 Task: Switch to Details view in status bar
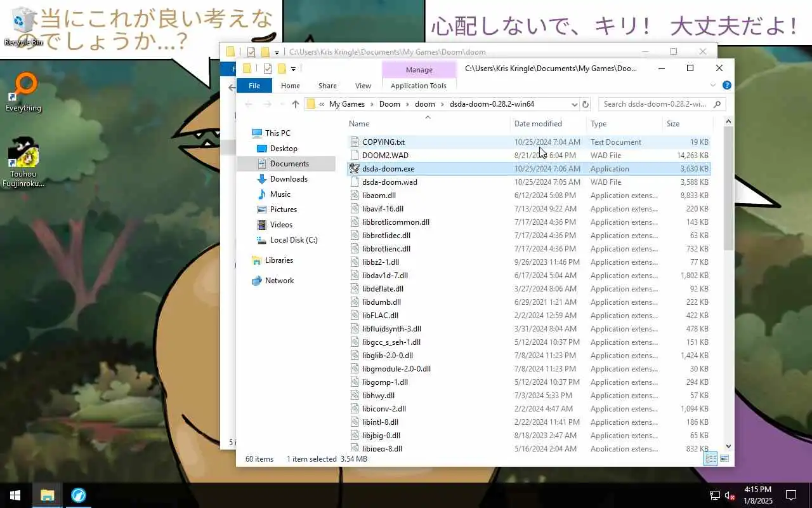coord(710,458)
